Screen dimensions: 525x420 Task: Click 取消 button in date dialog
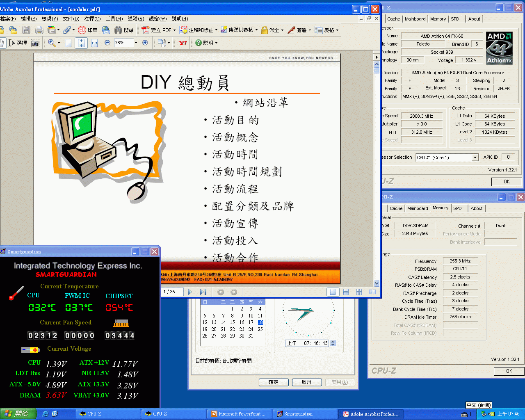pyautogui.click(x=306, y=382)
